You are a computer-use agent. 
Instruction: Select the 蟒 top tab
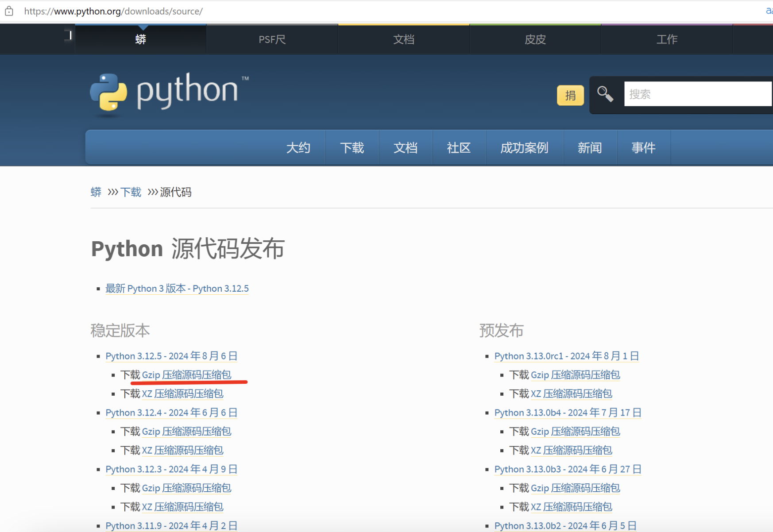tap(141, 39)
